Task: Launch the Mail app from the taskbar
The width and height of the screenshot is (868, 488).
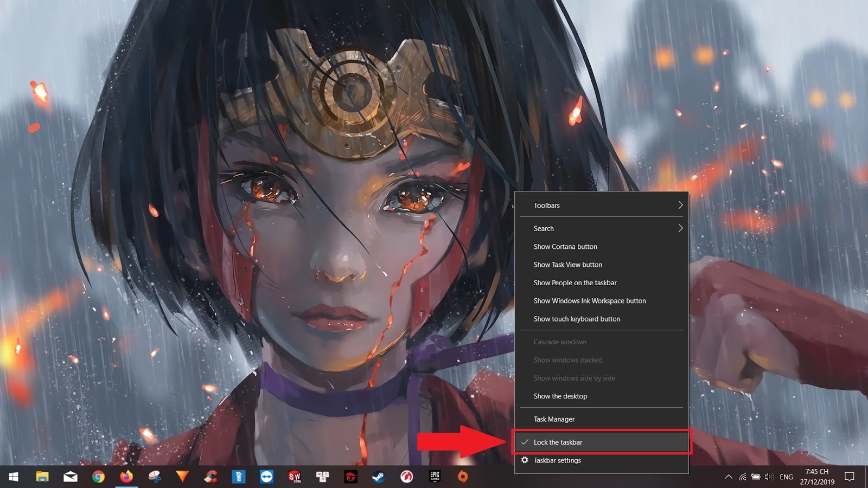Action: coord(70,477)
